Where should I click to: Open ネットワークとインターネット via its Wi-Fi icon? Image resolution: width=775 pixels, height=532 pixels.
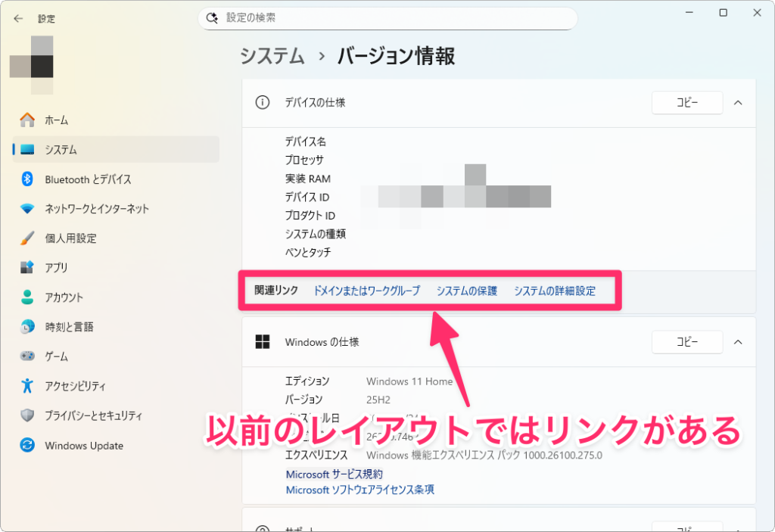pyautogui.click(x=27, y=209)
